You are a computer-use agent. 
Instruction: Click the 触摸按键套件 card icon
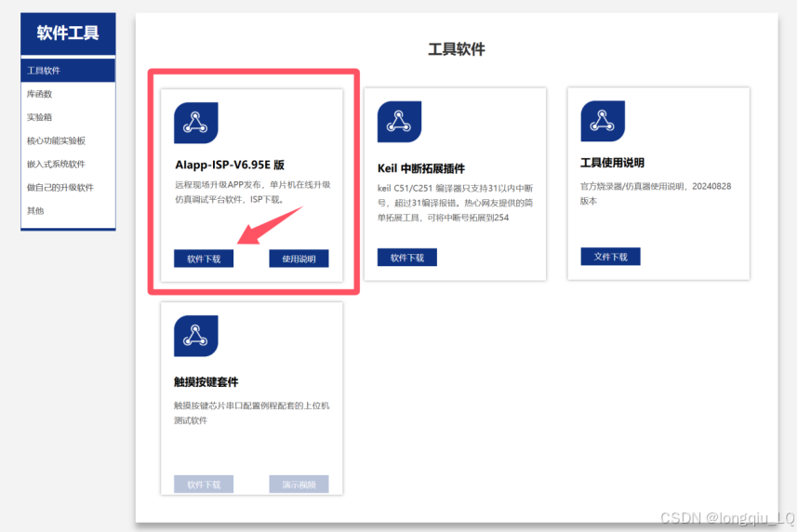(196, 336)
